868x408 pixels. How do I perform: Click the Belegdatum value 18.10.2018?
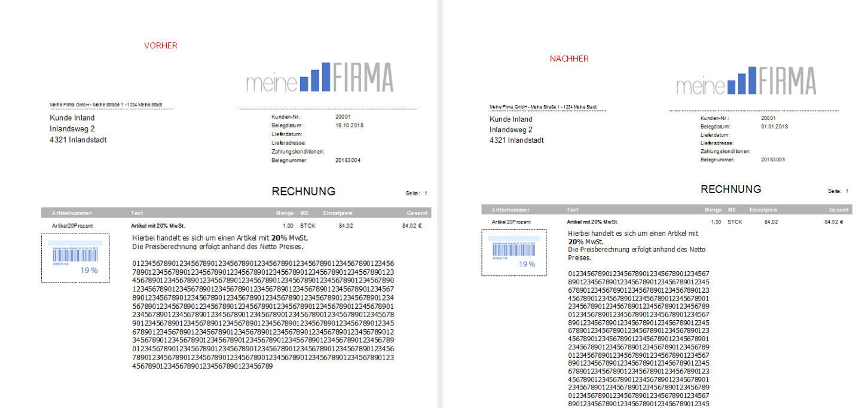[350, 126]
